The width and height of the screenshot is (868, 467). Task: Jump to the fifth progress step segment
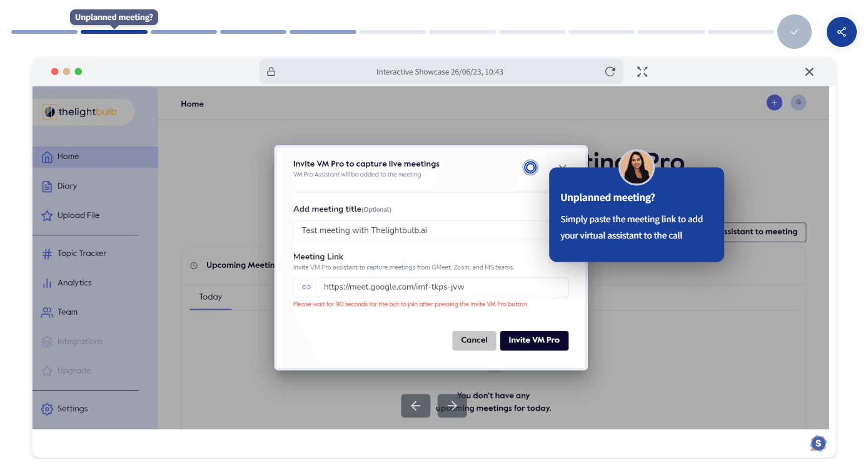click(x=323, y=32)
